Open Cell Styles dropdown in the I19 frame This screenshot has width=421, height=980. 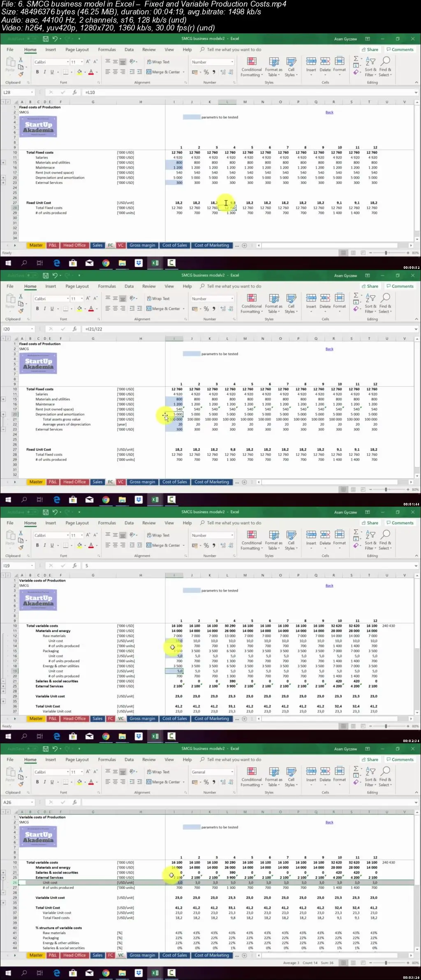click(x=291, y=540)
